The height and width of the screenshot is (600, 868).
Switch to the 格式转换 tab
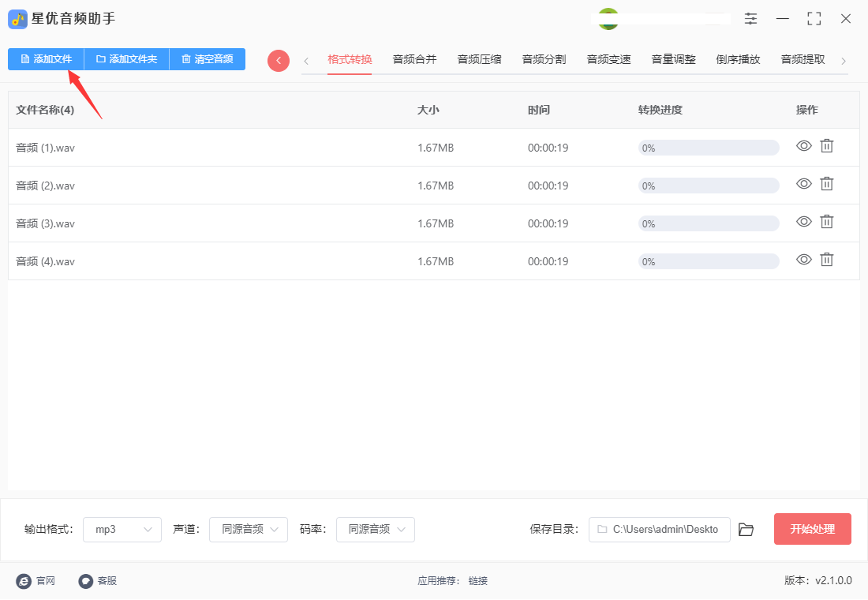[350, 59]
